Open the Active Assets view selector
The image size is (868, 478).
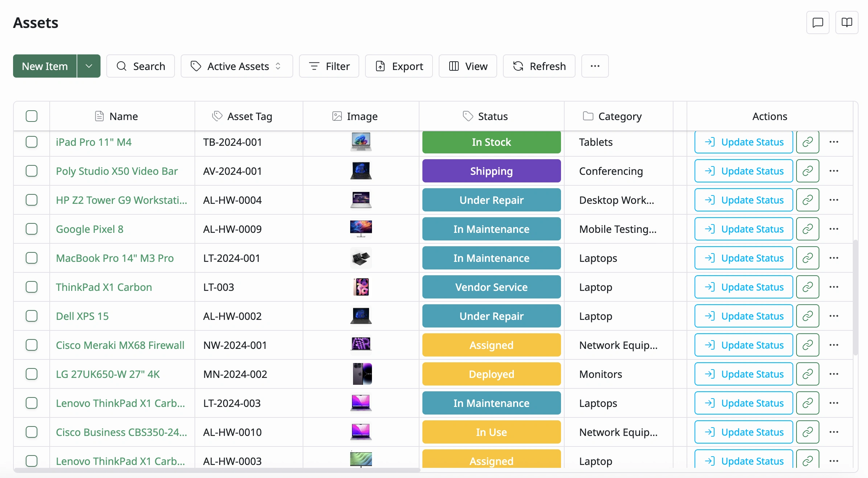[x=237, y=66]
